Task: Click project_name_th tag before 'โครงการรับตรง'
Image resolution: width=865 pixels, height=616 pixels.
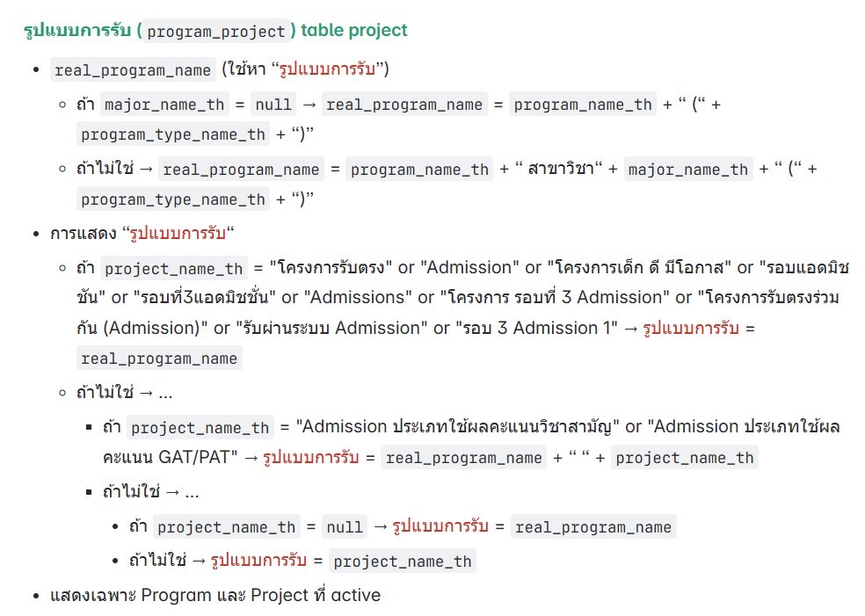Action: [174, 269]
